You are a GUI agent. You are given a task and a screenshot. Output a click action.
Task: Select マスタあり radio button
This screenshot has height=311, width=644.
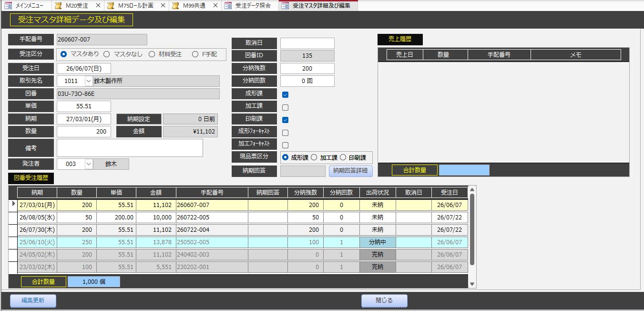[x=64, y=54]
